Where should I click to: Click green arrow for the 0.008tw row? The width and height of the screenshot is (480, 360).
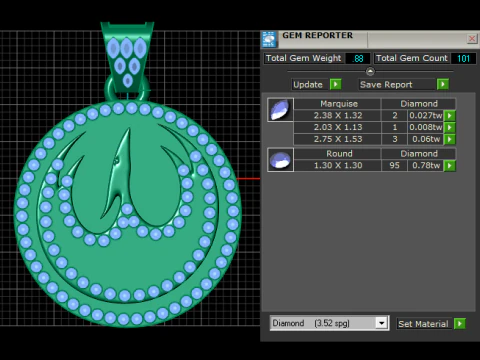click(450, 127)
